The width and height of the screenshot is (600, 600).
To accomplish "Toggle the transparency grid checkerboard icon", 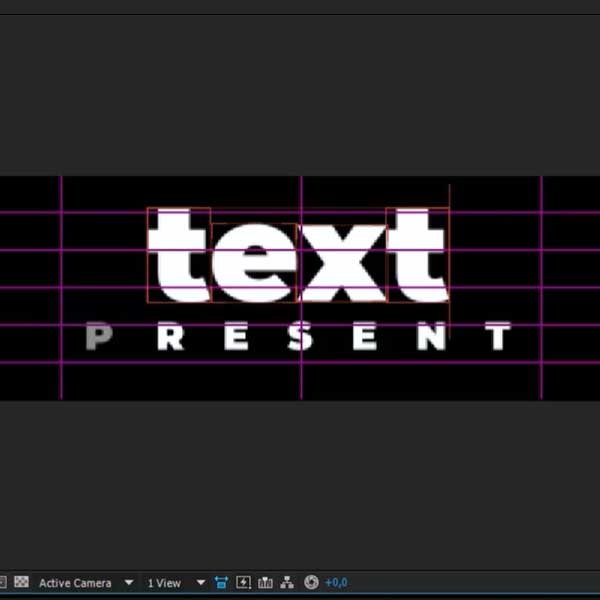I will pyautogui.click(x=21, y=582).
